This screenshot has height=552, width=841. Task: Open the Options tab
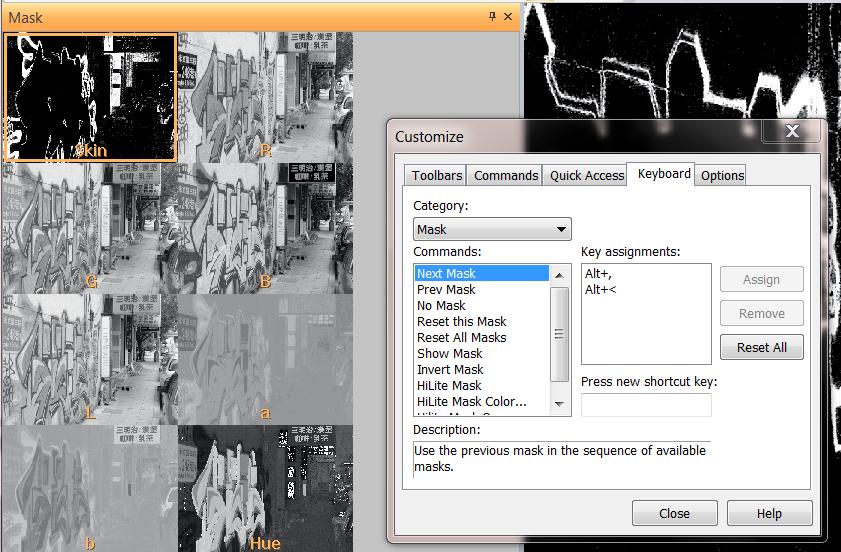pos(722,175)
